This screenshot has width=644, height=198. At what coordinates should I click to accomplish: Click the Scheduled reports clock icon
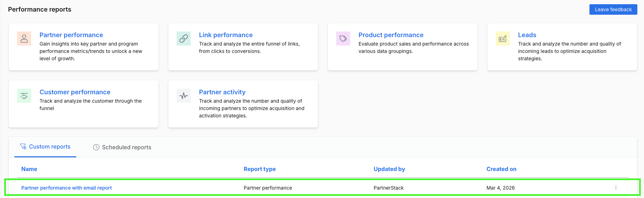[x=96, y=147]
